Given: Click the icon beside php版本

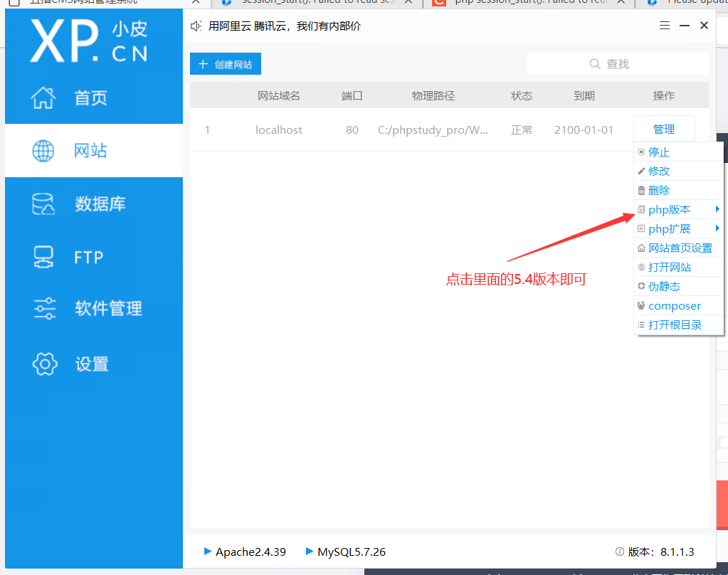Looking at the screenshot, I should [641, 209].
